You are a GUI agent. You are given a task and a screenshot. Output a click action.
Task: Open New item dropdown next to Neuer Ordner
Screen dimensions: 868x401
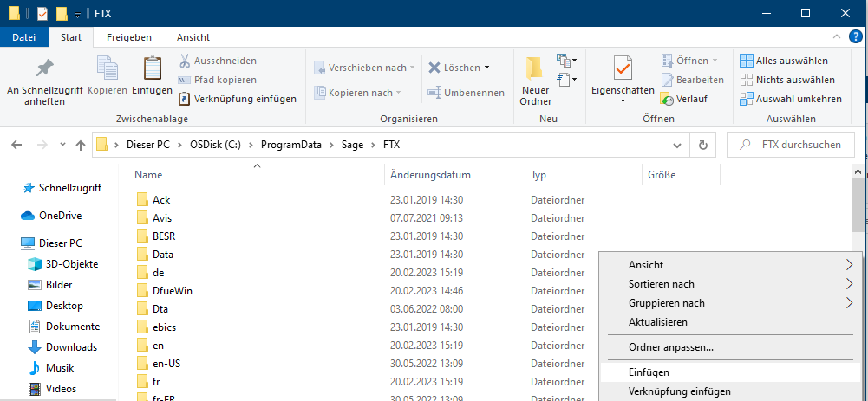(x=567, y=60)
